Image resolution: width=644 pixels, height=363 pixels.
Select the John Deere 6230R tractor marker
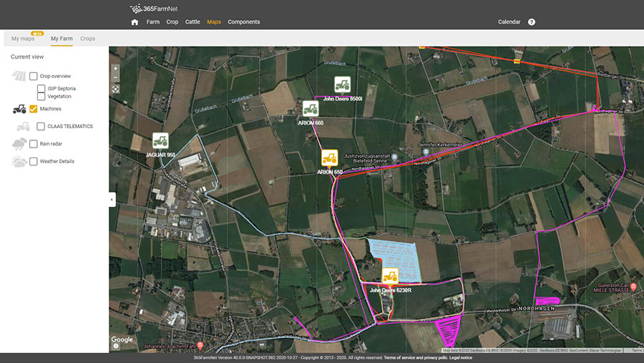pos(390,276)
